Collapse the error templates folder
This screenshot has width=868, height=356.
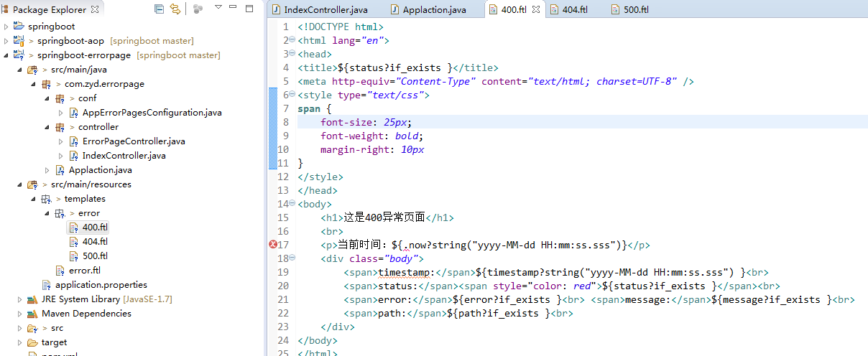click(x=47, y=213)
